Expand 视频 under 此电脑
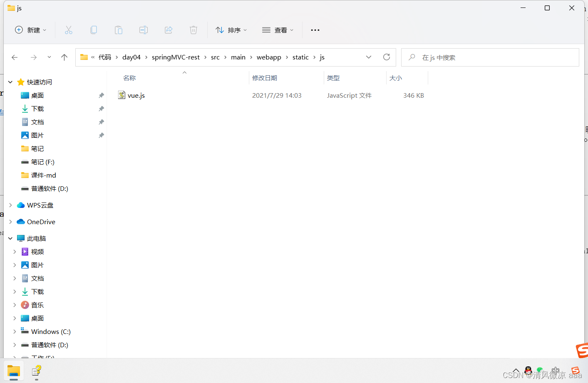 pos(15,252)
